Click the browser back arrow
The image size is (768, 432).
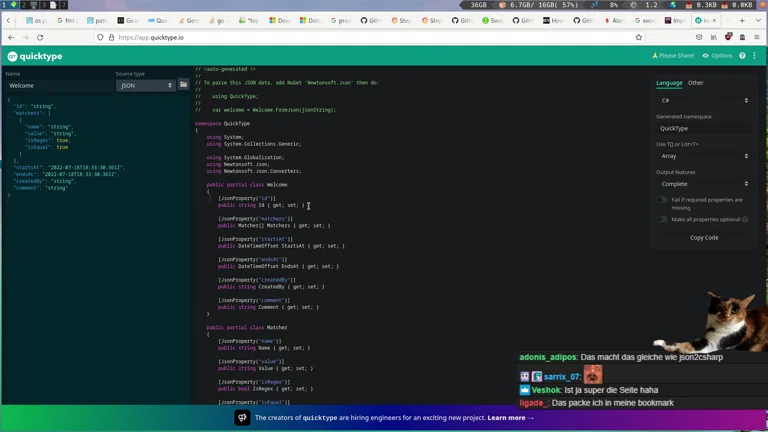(11, 37)
